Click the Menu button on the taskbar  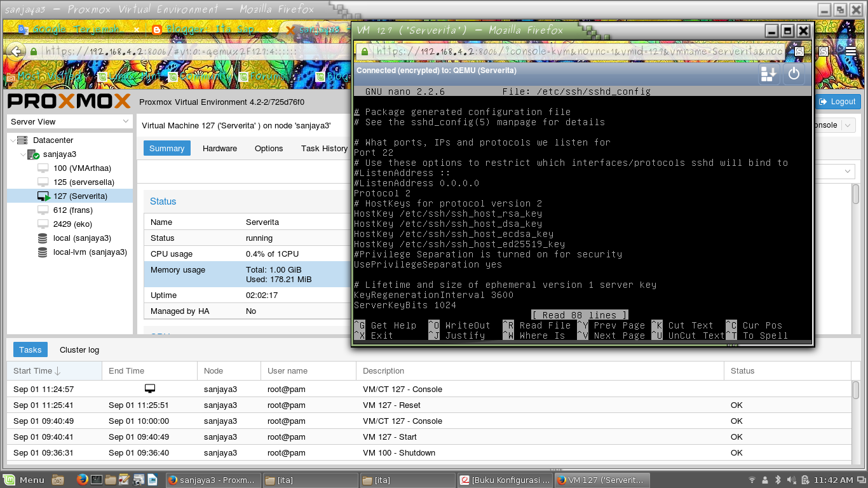[24, 480]
